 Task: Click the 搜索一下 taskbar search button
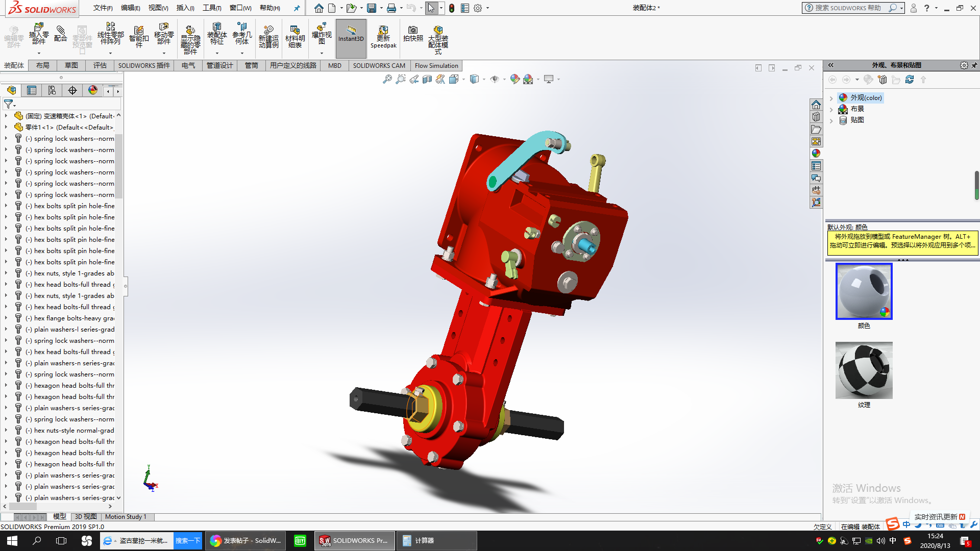(x=188, y=541)
